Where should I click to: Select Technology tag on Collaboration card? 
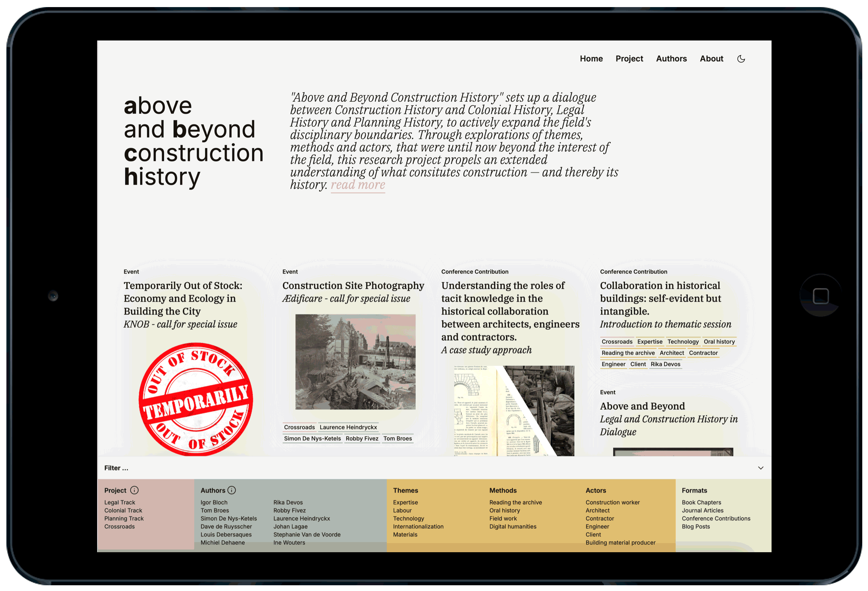pyautogui.click(x=683, y=342)
